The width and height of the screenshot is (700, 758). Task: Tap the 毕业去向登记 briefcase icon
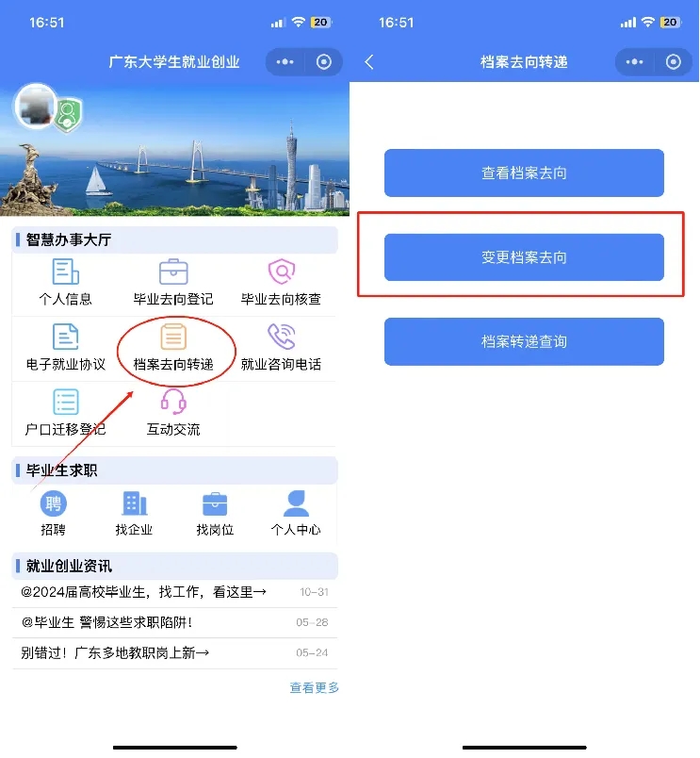click(173, 272)
